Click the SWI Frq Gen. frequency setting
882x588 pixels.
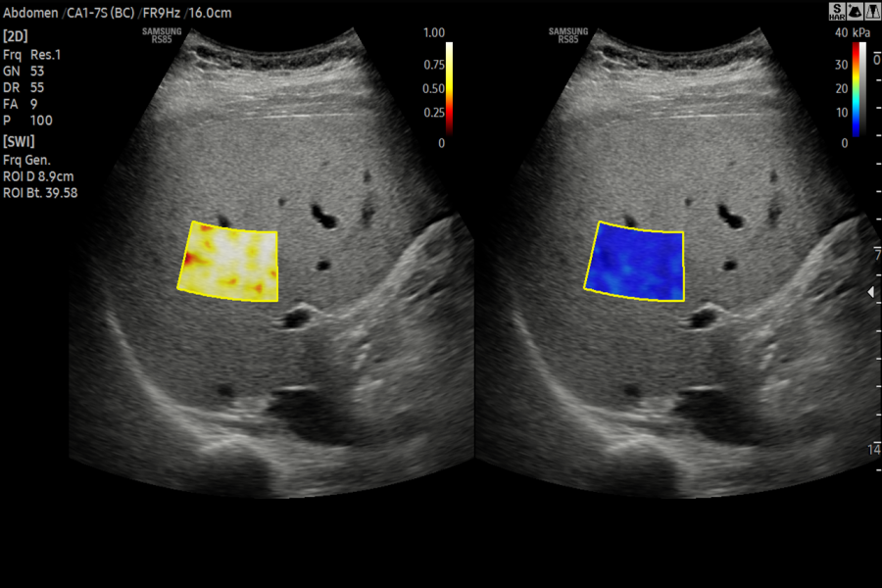pos(26,159)
